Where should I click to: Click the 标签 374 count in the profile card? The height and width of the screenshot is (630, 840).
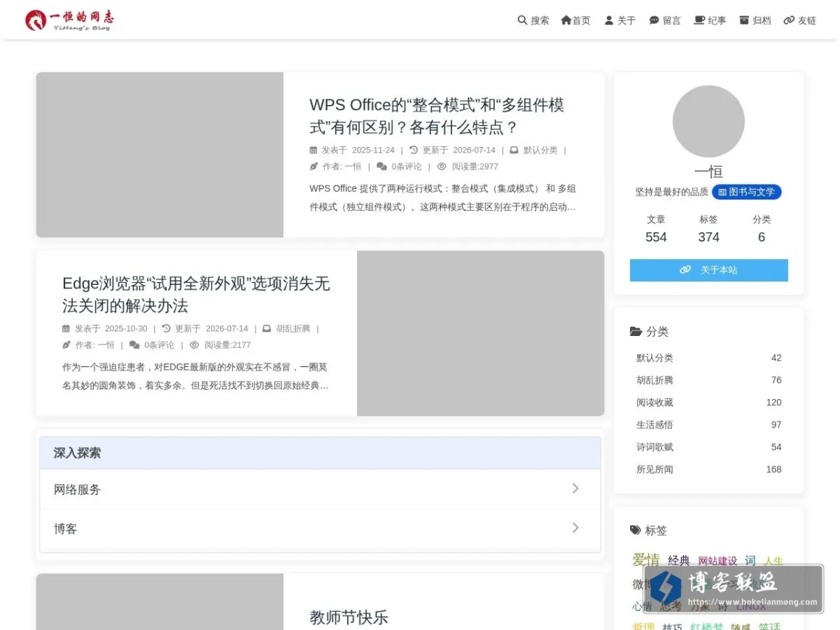pyautogui.click(x=708, y=229)
